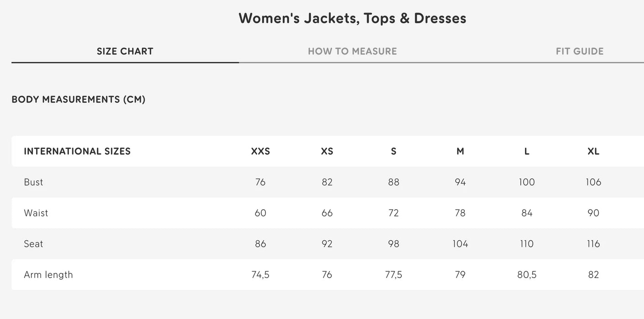Click the Bust row label
The image size is (644, 319).
click(33, 182)
